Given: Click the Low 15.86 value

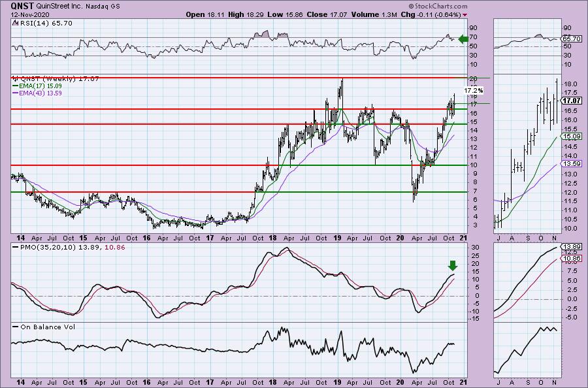Looking at the screenshot, I should pyautogui.click(x=285, y=14).
